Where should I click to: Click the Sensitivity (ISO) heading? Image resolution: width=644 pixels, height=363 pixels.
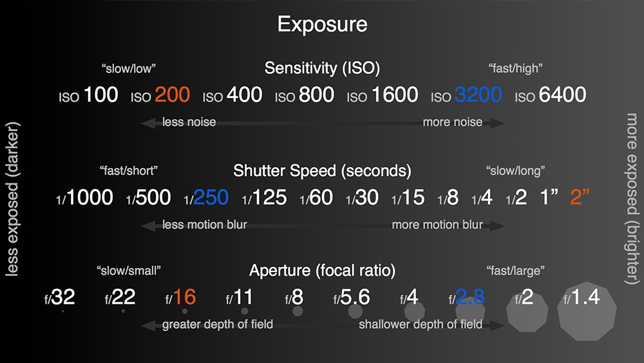(x=323, y=68)
